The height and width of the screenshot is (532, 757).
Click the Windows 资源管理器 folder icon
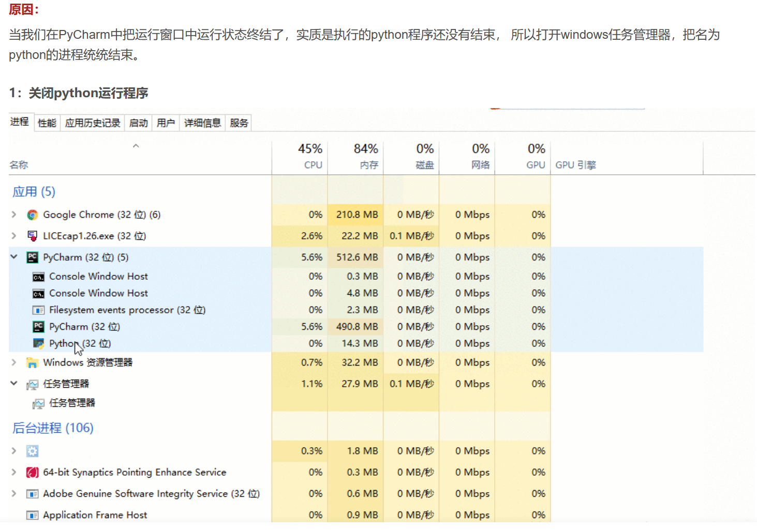(33, 363)
